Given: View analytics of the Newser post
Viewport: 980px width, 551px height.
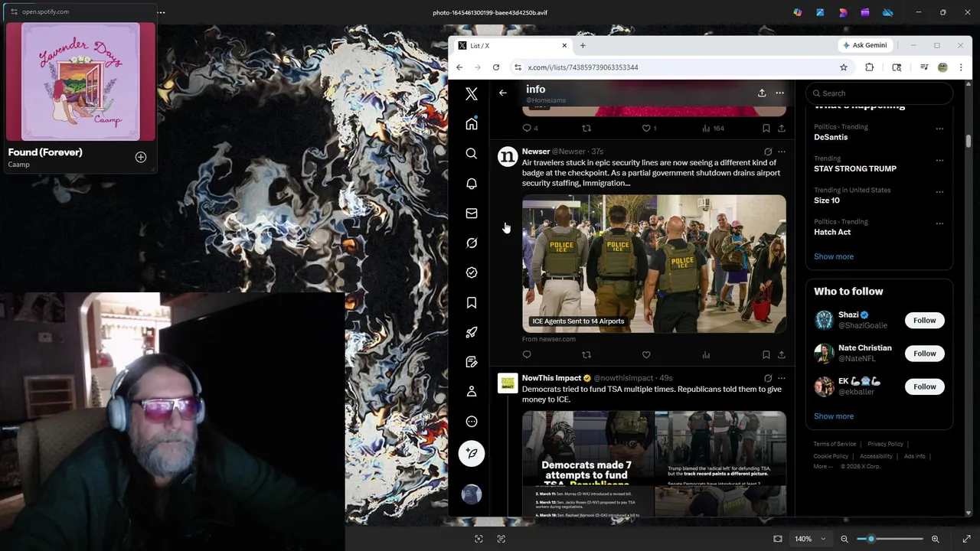Looking at the screenshot, I should (x=706, y=355).
